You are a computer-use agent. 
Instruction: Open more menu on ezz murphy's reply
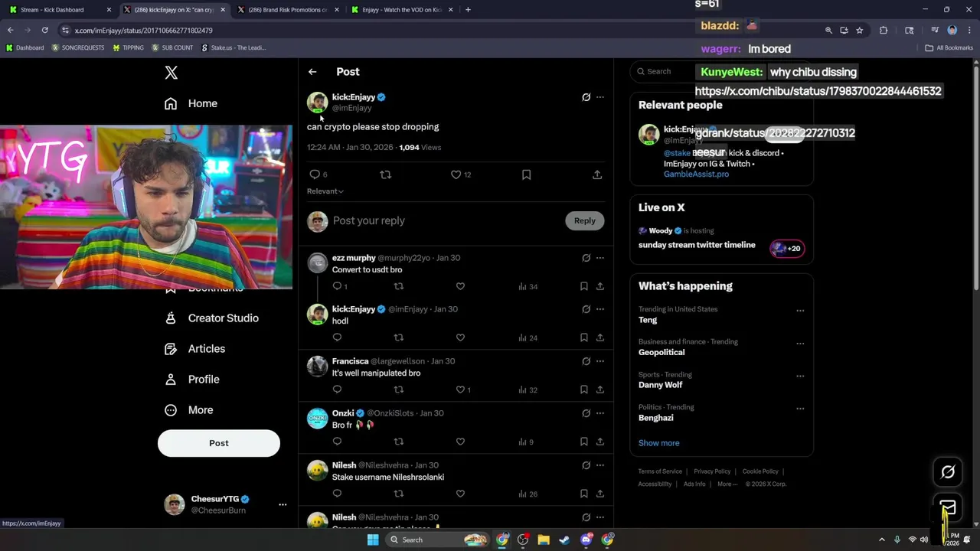[x=600, y=258]
